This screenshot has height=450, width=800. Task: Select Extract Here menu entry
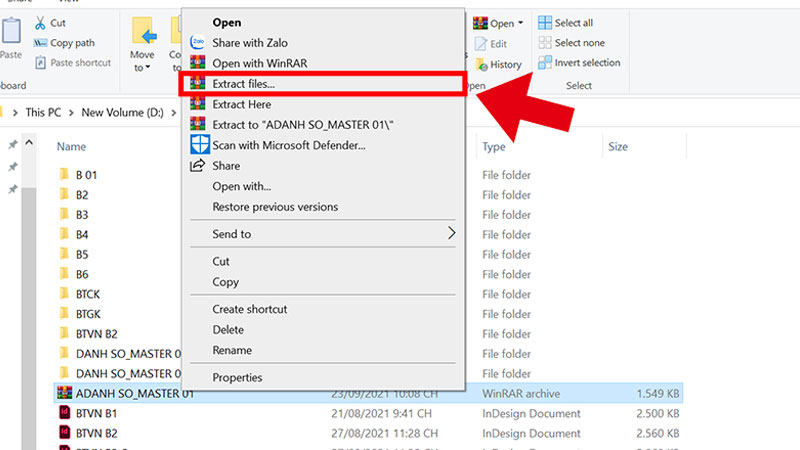click(242, 104)
